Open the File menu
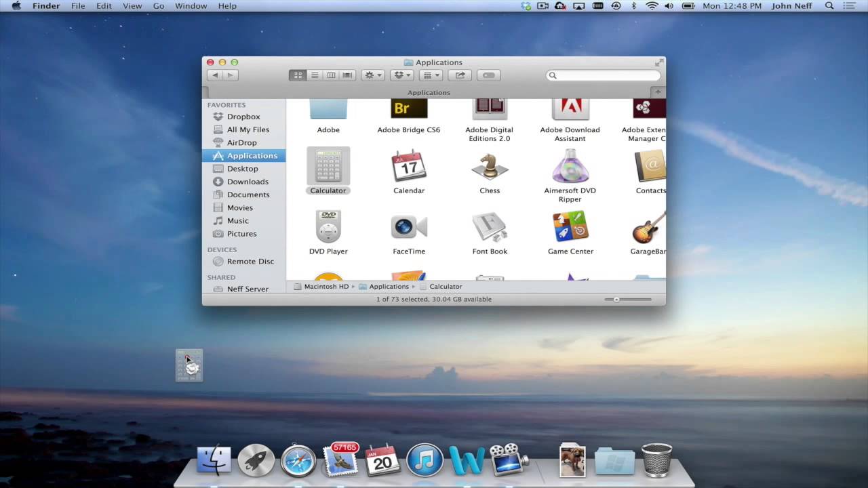The width and height of the screenshot is (868, 488). (x=78, y=6)
